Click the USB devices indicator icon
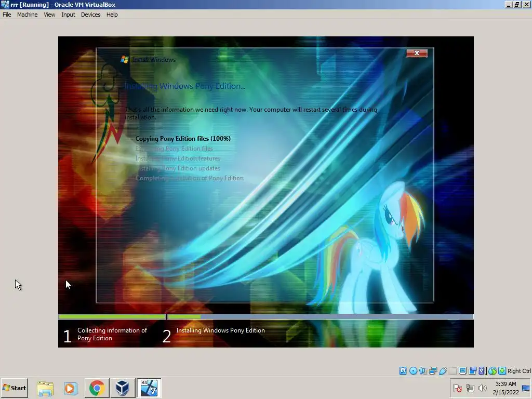This screenshot has height=399, width=532. 443,371
